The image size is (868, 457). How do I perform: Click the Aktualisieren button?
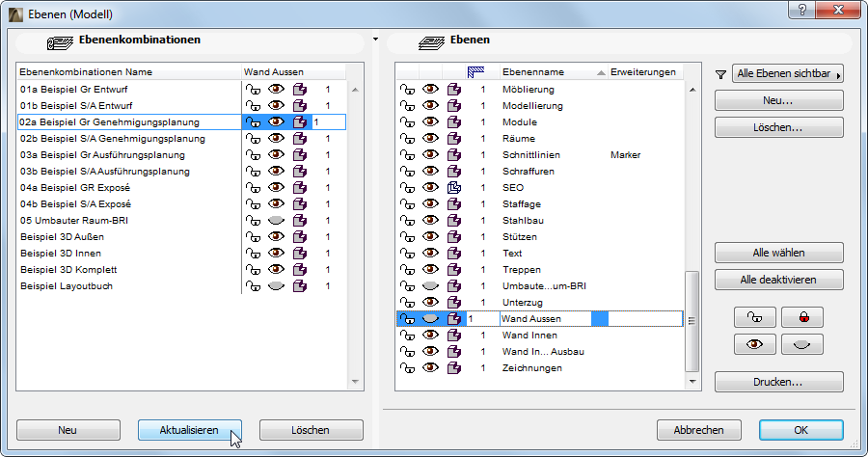189,430
